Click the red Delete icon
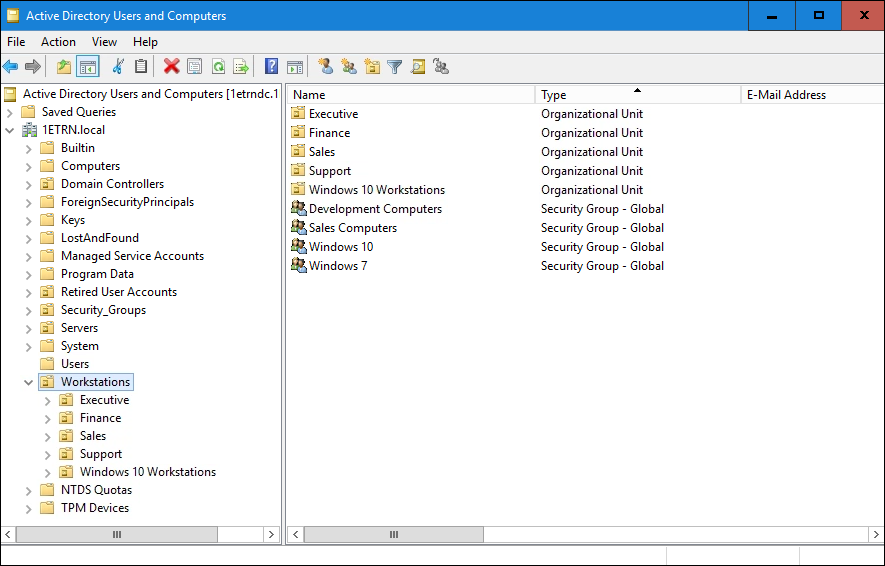 [x=171, y=67]
